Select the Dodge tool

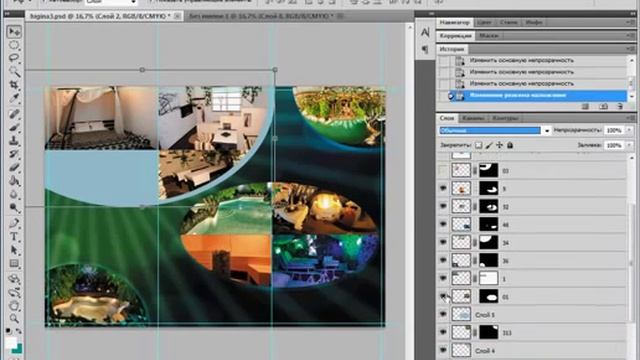14,208
